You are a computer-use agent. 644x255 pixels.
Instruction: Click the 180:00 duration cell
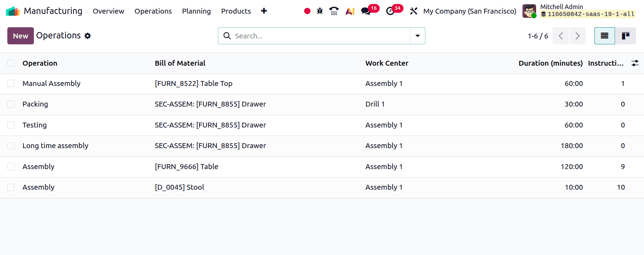572,146
